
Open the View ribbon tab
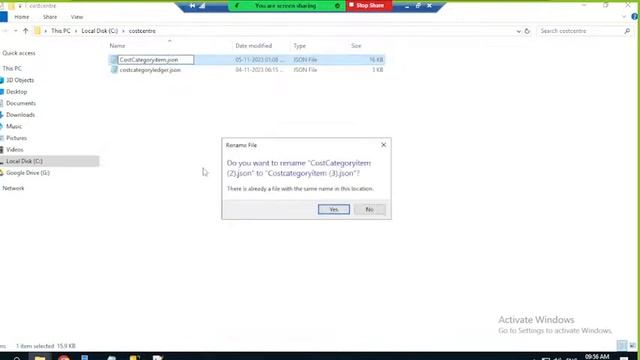[77, 17]
